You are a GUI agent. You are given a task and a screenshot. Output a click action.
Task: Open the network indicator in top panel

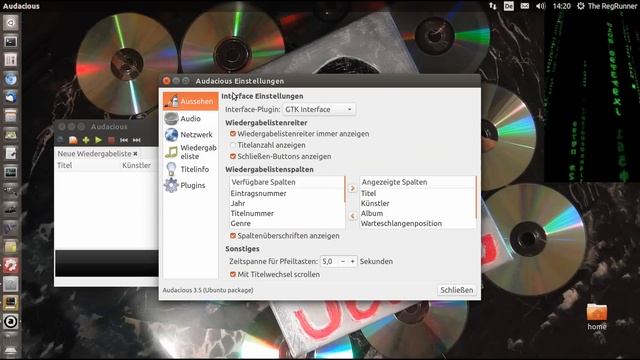tap(493, 6)
